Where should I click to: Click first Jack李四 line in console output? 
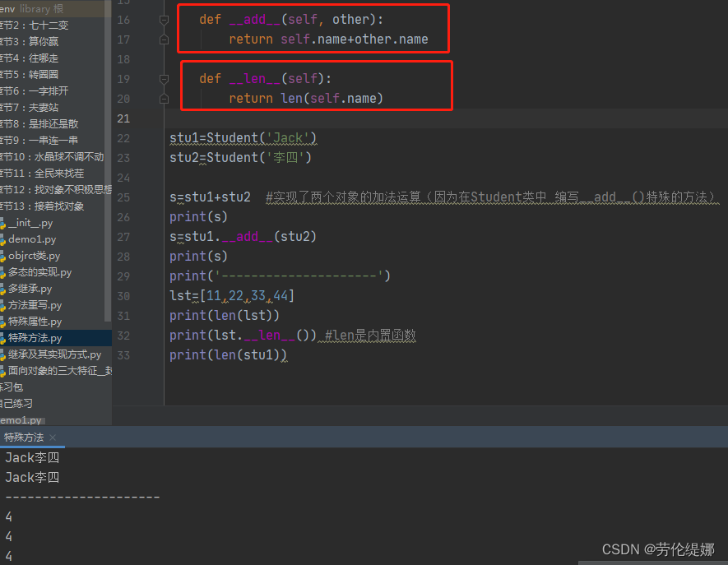click(x=32, y=457)
